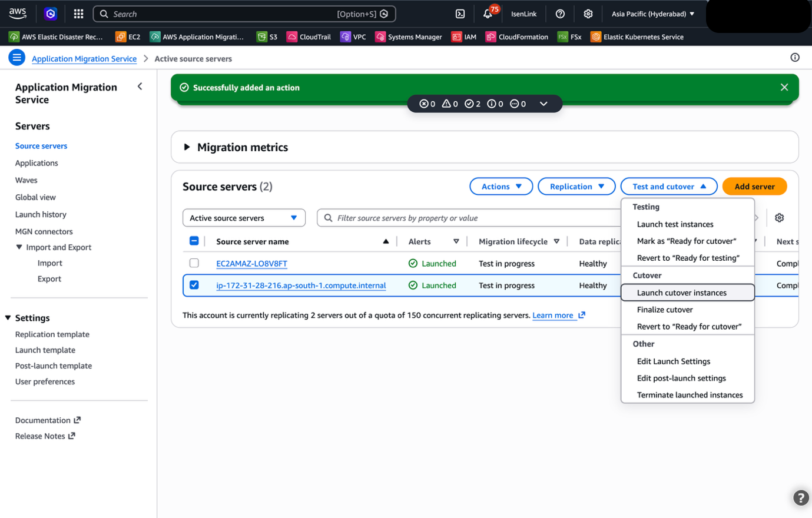Go to Application Migration Service breadcrumb
This screenshot has height=518, width=812.
[x=84, y=58]
